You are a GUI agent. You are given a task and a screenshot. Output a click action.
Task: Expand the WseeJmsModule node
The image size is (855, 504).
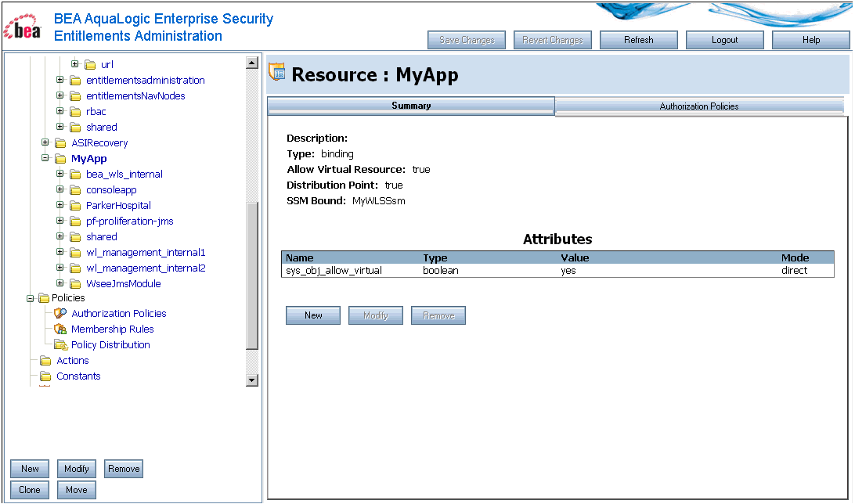pyautogui.click(x=60, y=283)
